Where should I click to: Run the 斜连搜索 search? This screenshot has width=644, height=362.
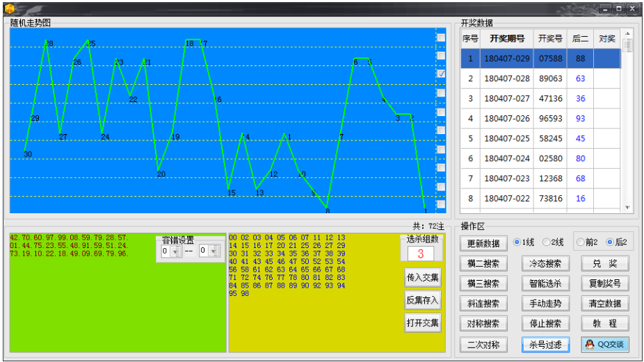(x=483, y=304)
